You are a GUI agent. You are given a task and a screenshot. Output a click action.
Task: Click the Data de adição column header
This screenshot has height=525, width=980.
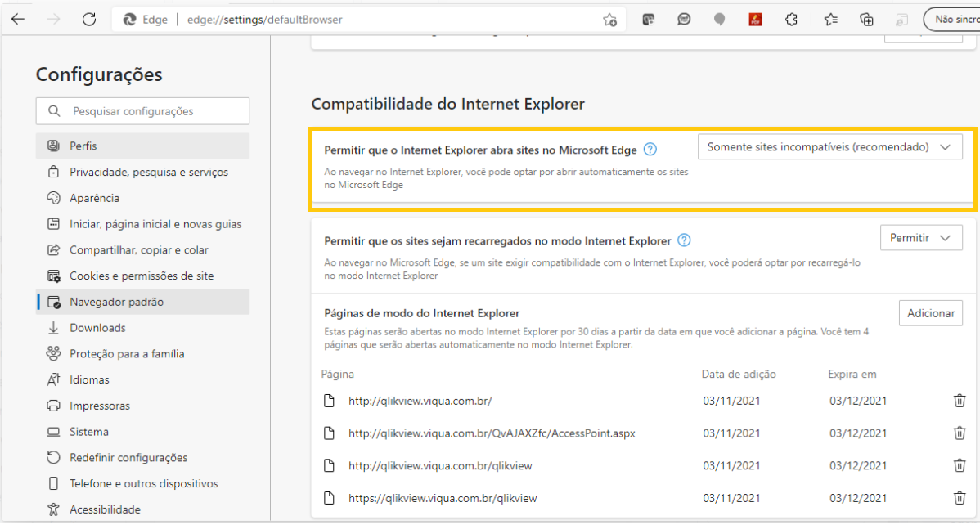click(x=739, y=374)
